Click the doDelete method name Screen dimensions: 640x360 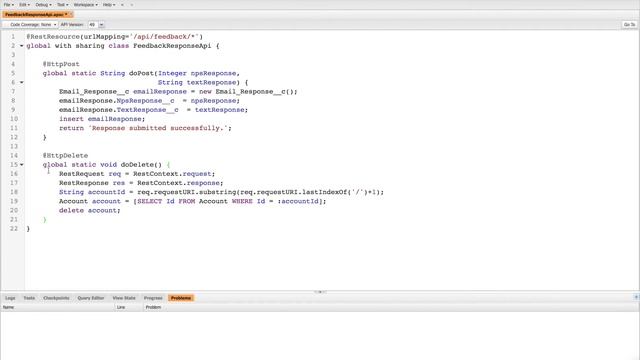(137, 165)
